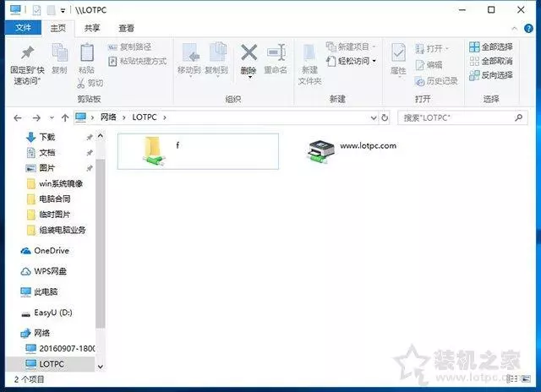Open the recent locations dropdown arrow
This screenshot has height=392, width=541.
click(52, 118)
